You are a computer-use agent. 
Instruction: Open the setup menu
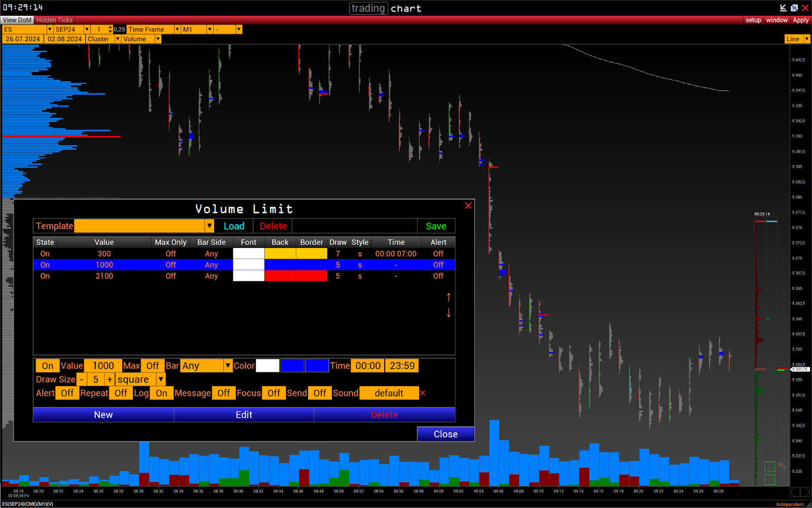(753, 20)
